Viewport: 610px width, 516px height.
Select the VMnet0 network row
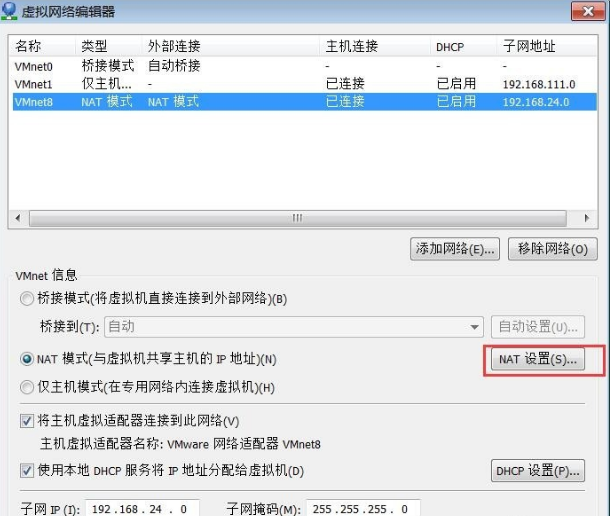point(305,66)
